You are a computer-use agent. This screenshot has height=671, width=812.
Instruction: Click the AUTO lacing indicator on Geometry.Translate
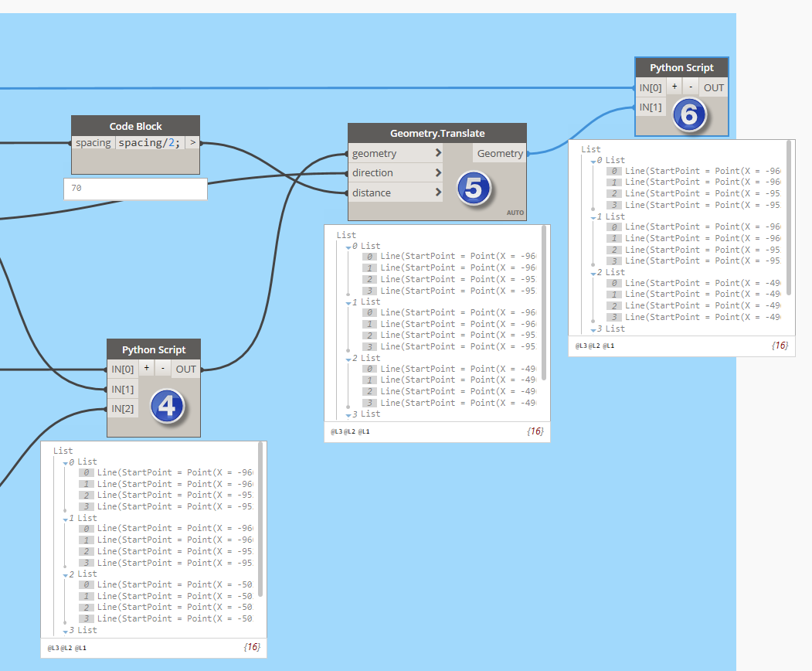click(x=515, y=213)
